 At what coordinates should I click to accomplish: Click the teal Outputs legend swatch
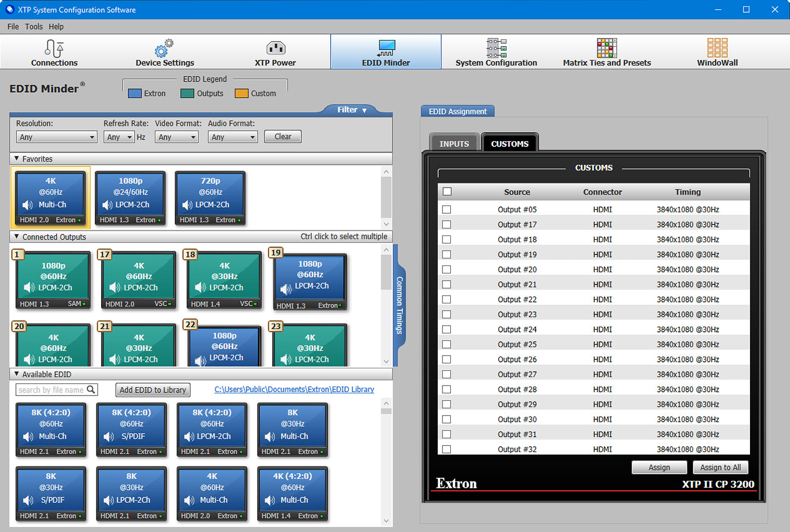click(187, 93)
